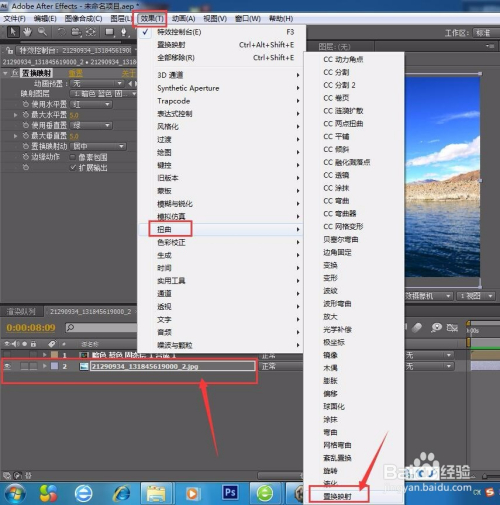The width and height of the screenshot is (500, 505).
Task: Open the 动画(A) menu
Action: pos(183,19)
